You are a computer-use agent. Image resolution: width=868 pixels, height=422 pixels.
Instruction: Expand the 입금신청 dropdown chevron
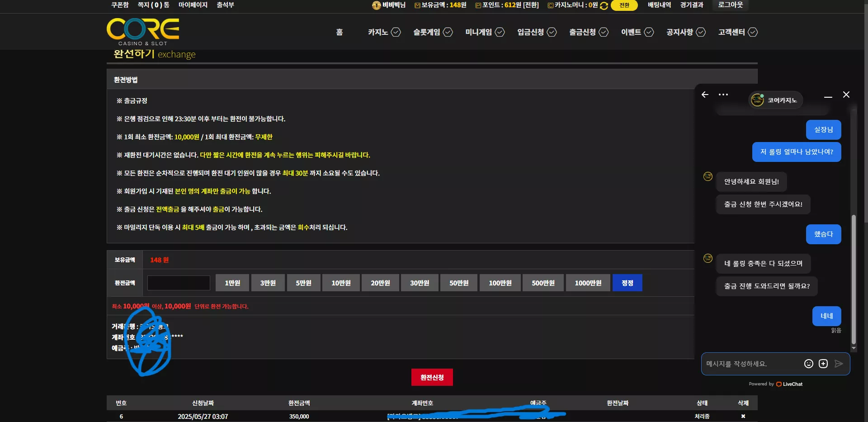click(552, 32)
